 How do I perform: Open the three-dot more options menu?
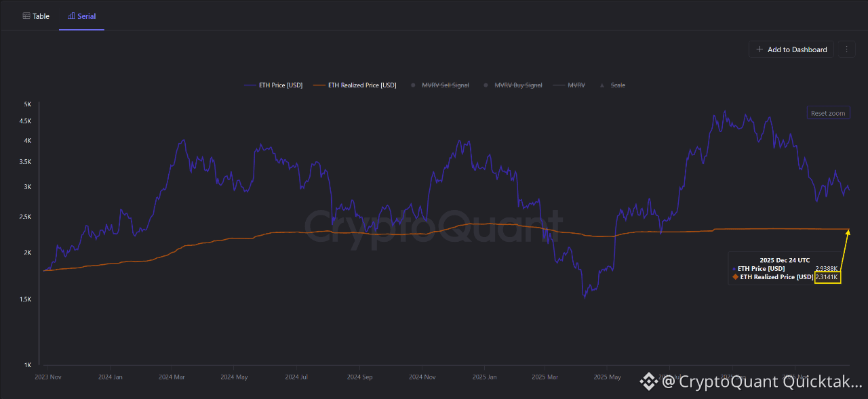coord(846,49)
